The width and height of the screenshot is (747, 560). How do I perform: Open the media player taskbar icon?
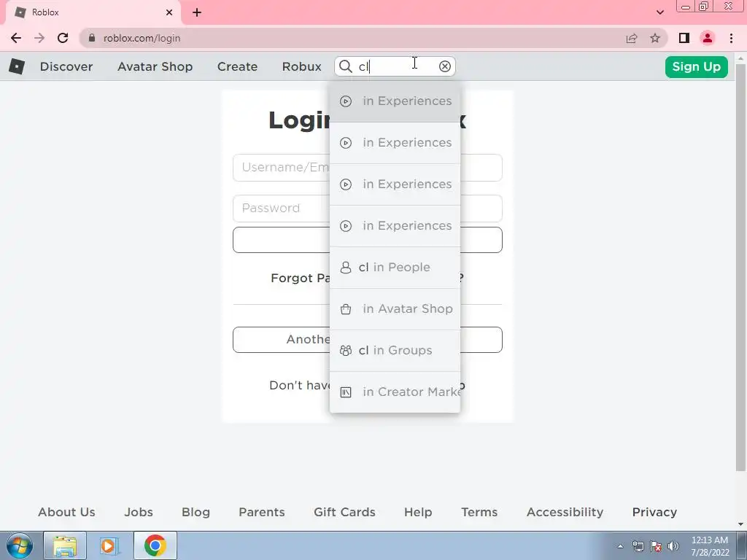(109, 545)
